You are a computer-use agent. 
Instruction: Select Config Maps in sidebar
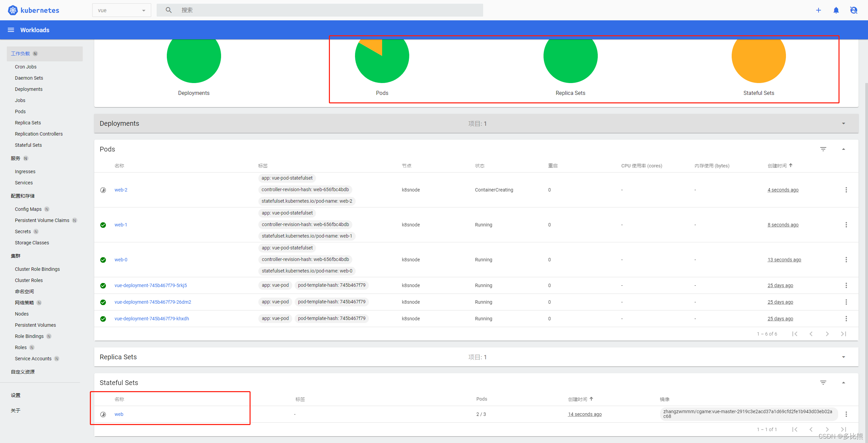click(x=28, y=209)
